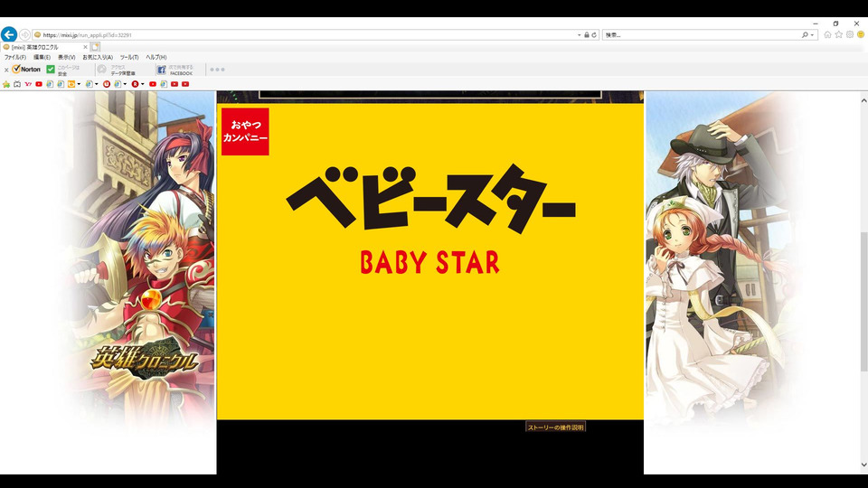Close the Norton toolbar with the small X
This screenshot has width=868, height=488.
pyautogui.click(x=6, y=70)
